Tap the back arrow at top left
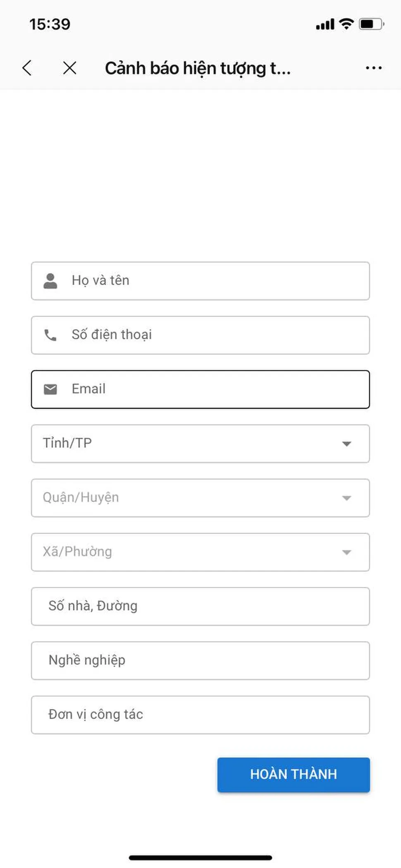Viewport: 401px width, 868px height. [x=26, y=68]
